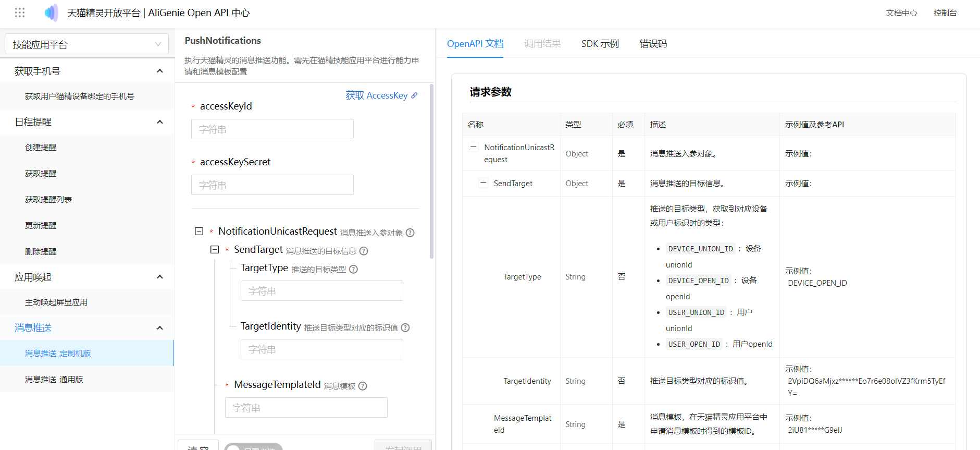Image resolution: width=980 pixels, height=450 pixels.
Task: Switch to SDK 示例 tab
Action: pyautogui.click(x=600, y=44)
